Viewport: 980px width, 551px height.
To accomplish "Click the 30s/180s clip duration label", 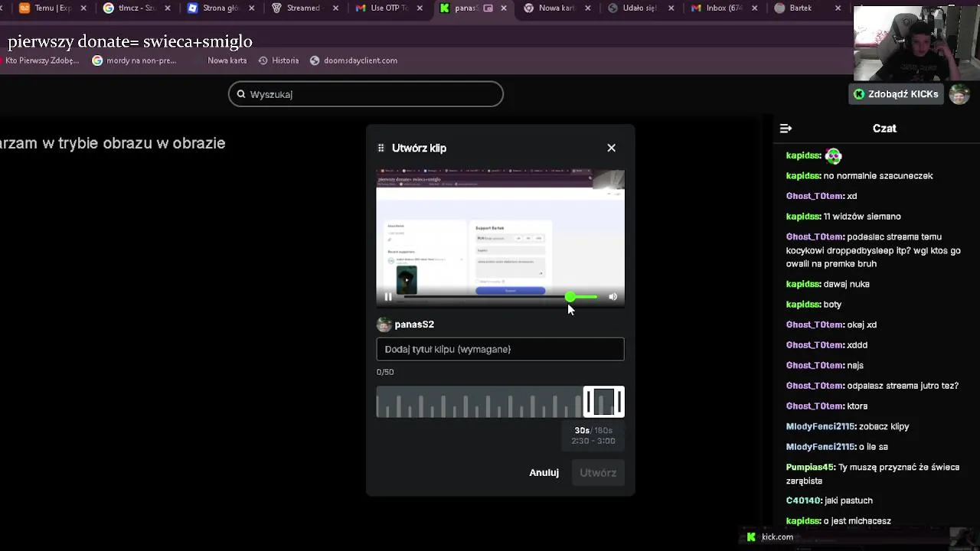I will point(593,430).
